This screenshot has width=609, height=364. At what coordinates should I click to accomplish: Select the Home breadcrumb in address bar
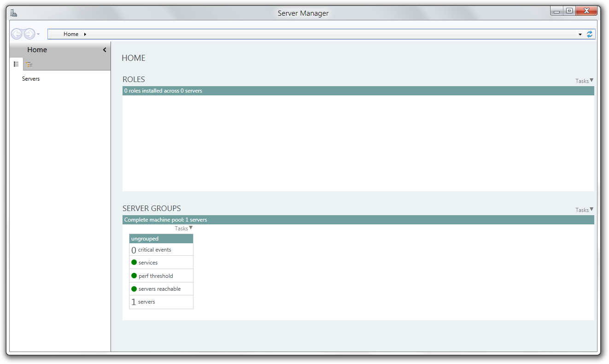(x=71, y=34)
